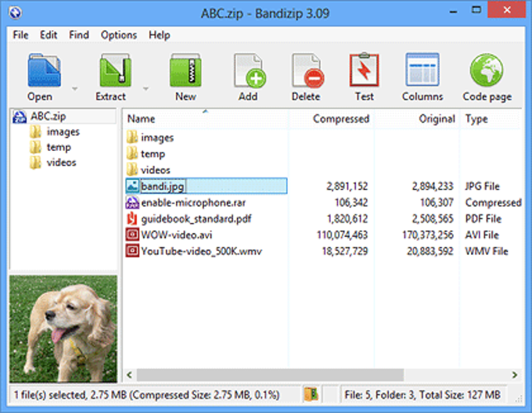Select the temp folder in the tree
Image resolution: width=532 pixels, height=413 pixels.
point(59,147)
